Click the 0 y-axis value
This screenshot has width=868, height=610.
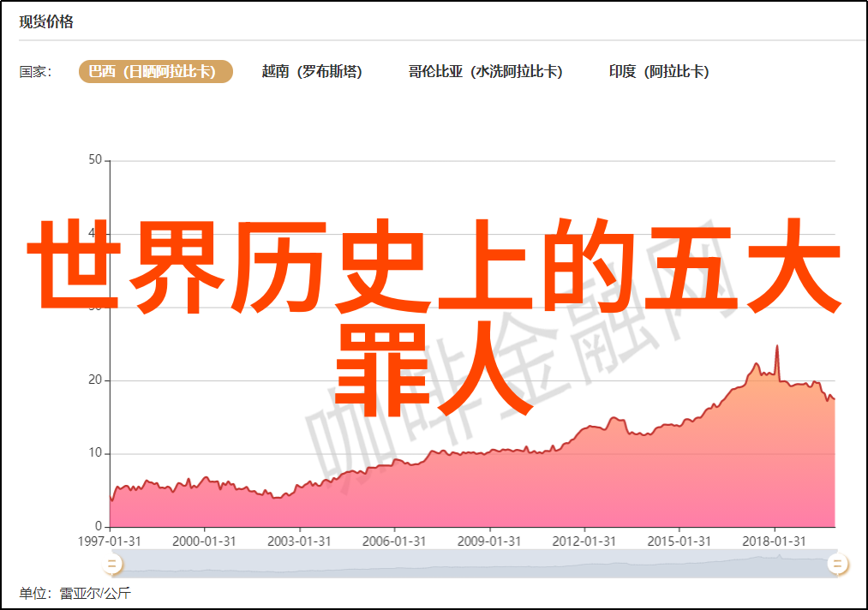[x=99, y=526]
